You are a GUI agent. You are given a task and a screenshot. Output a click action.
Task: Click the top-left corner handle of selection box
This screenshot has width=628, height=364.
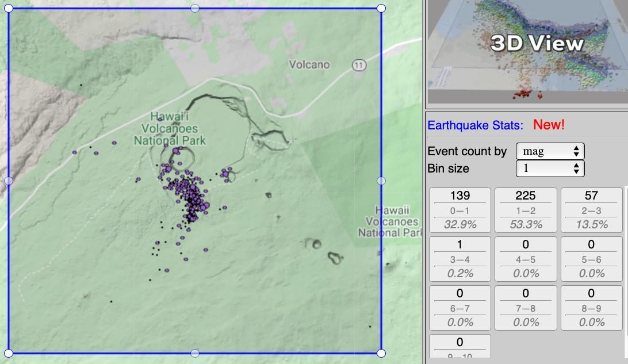[9, 8]
